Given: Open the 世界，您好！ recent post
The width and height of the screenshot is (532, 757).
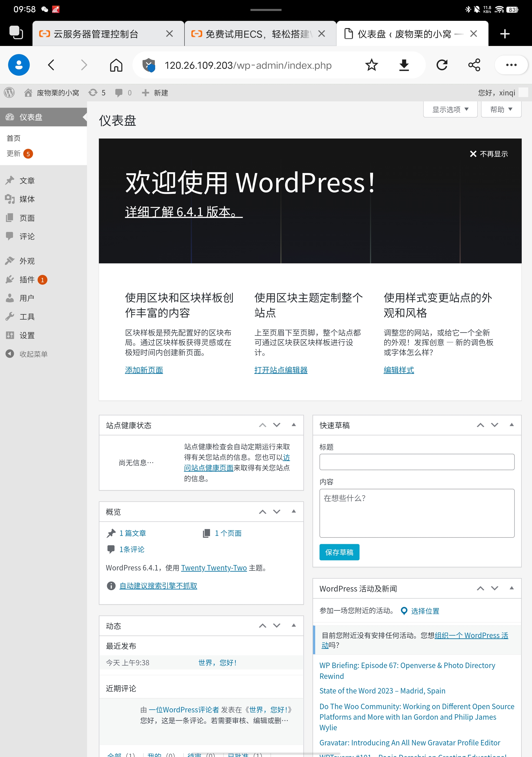Looking at the screenshot, I should tap(217, 663).
